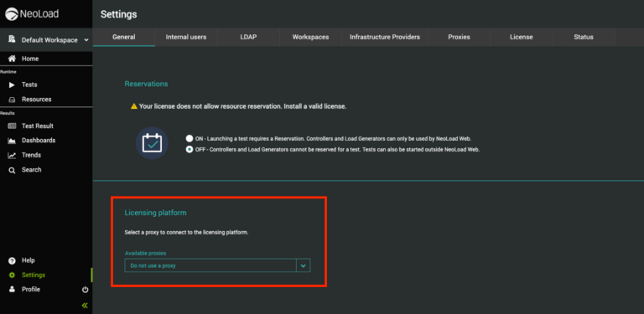Viewport: 644px width, 314px height.
Task: Open Dashboards via the chart icon
Action: pos(13,141)
